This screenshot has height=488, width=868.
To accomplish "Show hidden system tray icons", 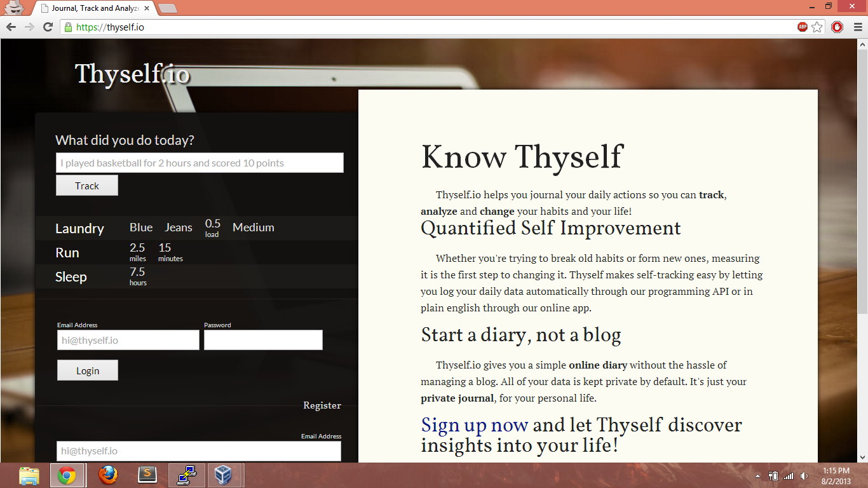I will (x=757, y=476).
